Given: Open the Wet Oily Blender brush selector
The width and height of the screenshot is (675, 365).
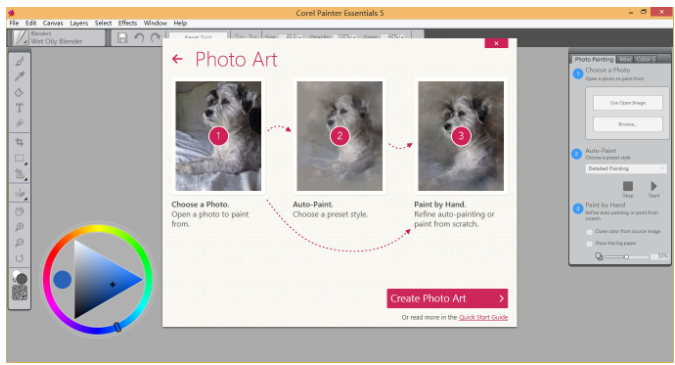Looking at the screenshot, I should [x=58, y=38].
